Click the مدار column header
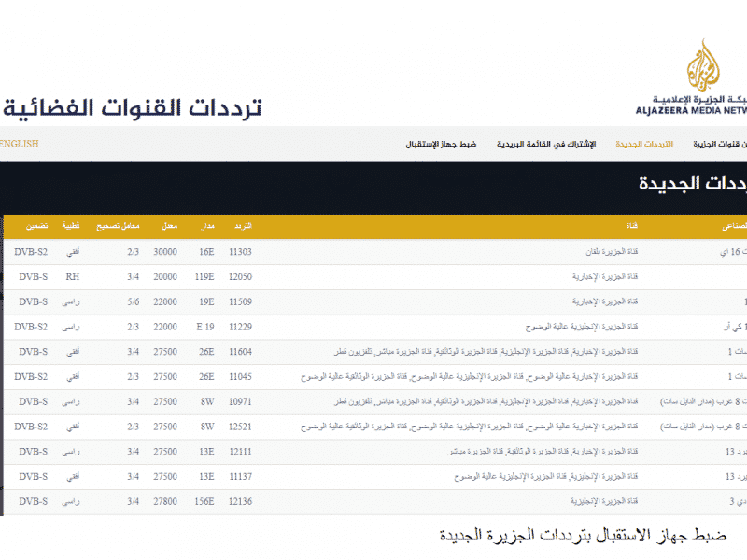This screenshot has width=747, height=560. 207,226
